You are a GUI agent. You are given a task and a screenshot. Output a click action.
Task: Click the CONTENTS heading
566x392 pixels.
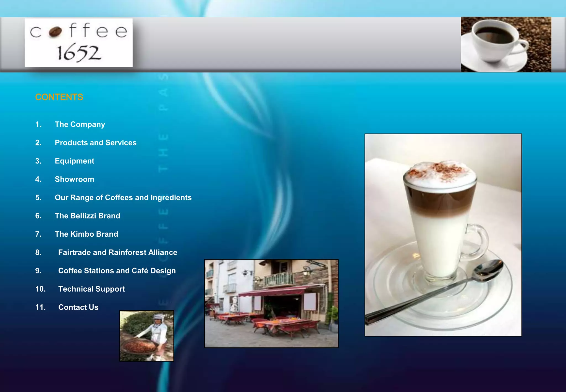(x=59, y=97)
